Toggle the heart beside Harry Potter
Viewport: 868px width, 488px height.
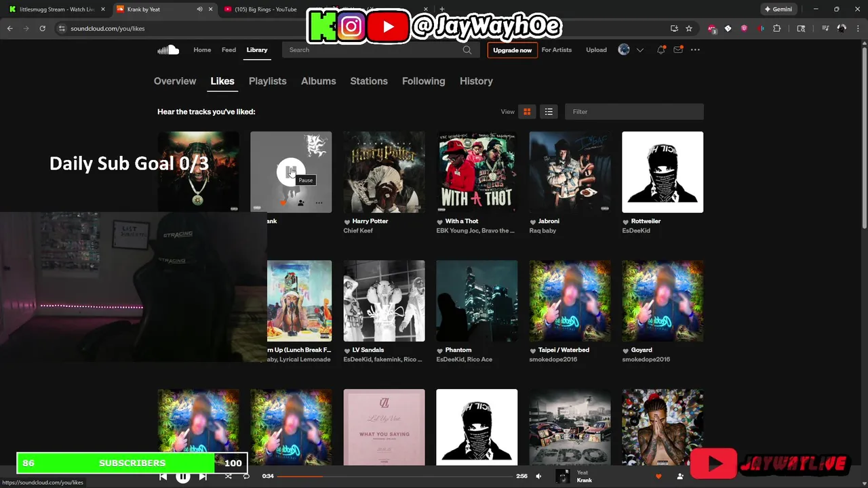pos(347,222)
